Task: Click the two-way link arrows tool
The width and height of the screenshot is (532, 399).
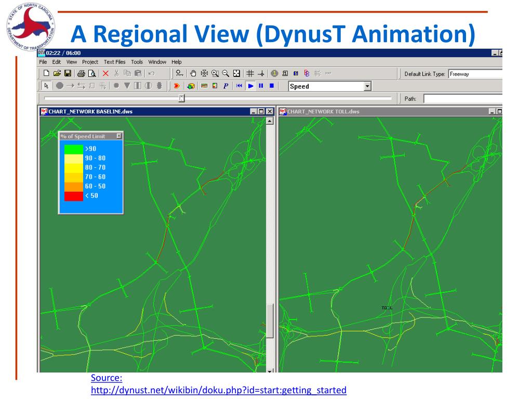Action: pos(81,86)
